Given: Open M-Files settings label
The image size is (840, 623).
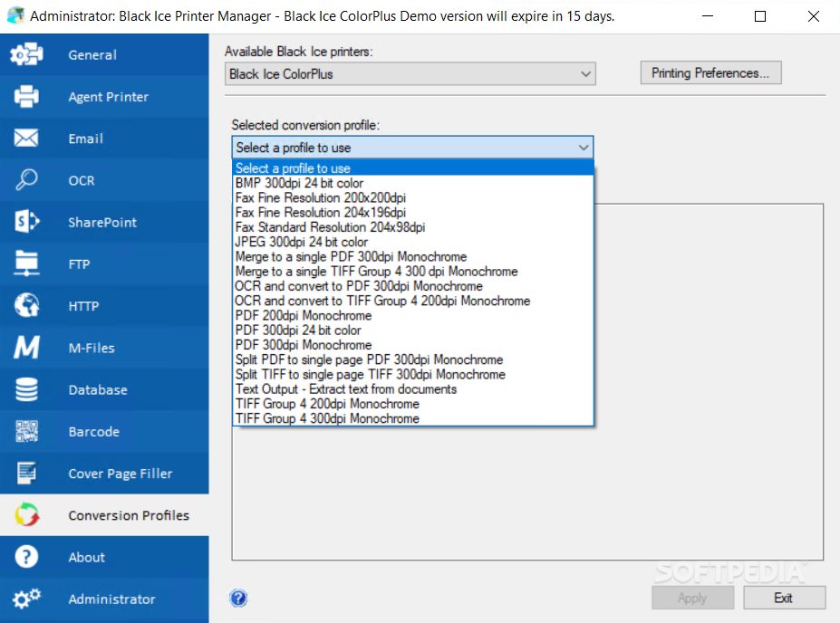Looking at the screenshot, I should pyautogui.click(x=92, y=348).
